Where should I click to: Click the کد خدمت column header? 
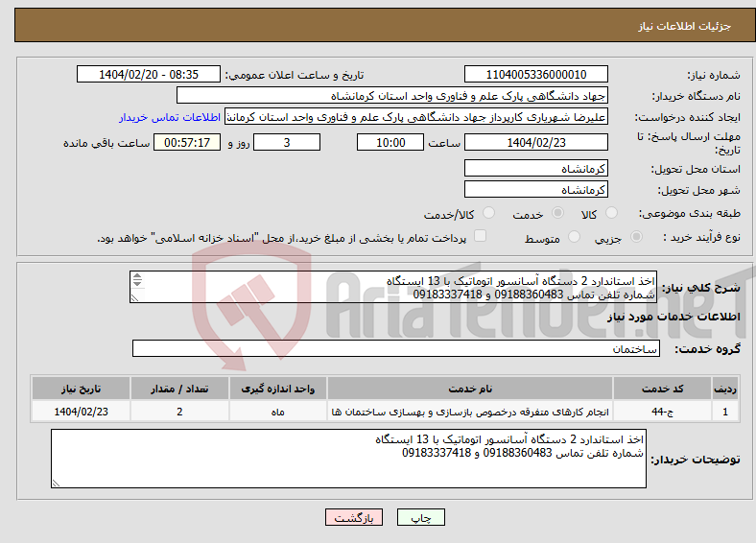(663, 389)
